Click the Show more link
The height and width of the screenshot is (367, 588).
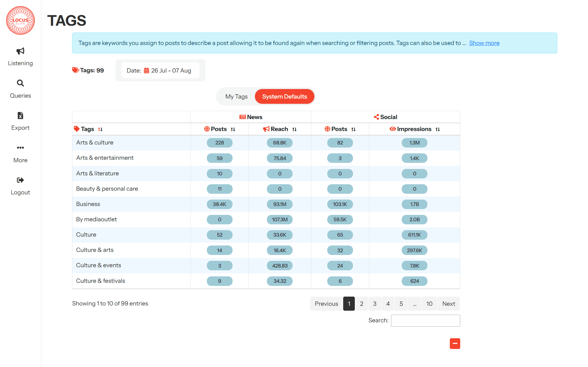pyautogui.click(x=484, y=43)
